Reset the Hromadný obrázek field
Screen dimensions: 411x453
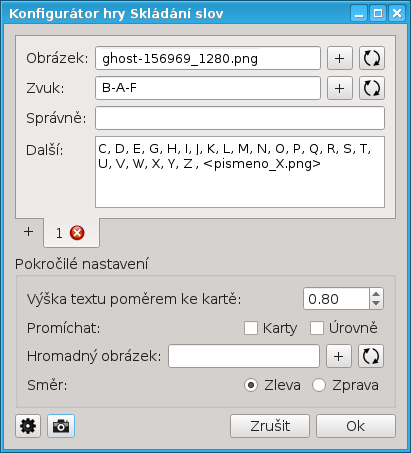[371, 356]
